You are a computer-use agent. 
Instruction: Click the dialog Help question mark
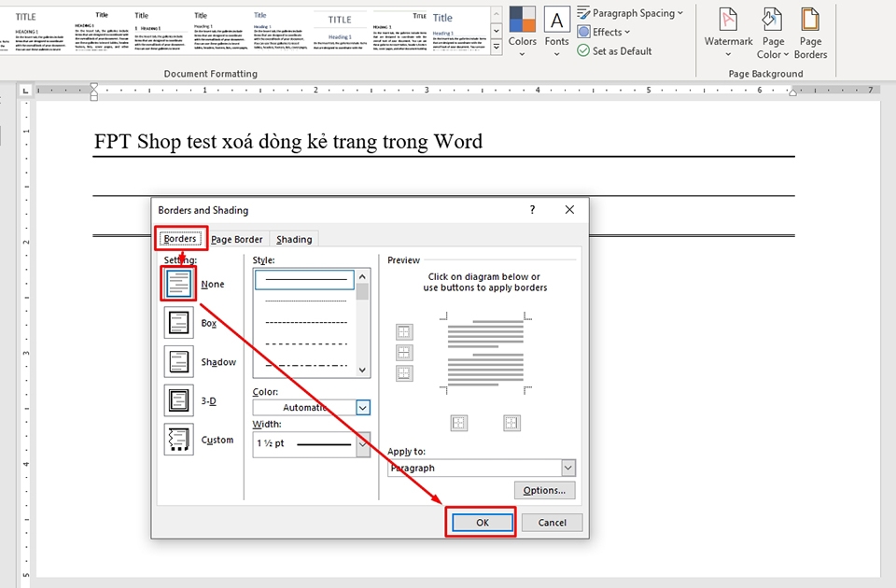pos(533,210)
